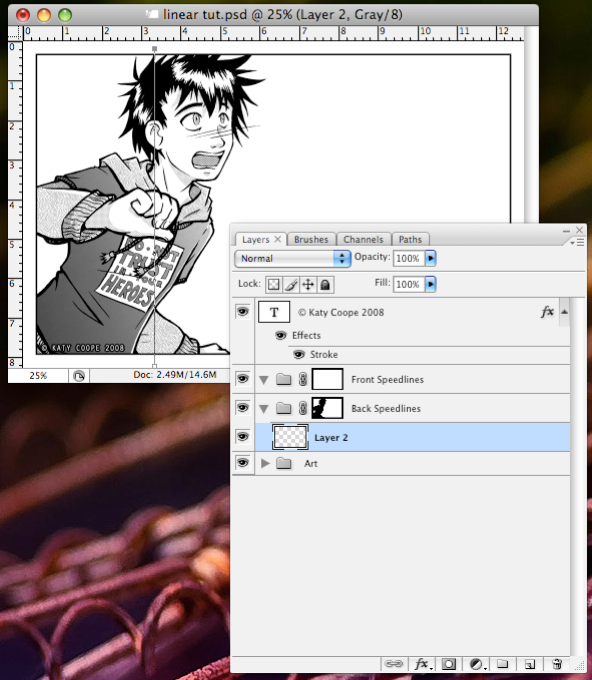The height and width of the screenshot is (680, 592).
Task: Switch to the Channels tab
Action: point(363,239)
